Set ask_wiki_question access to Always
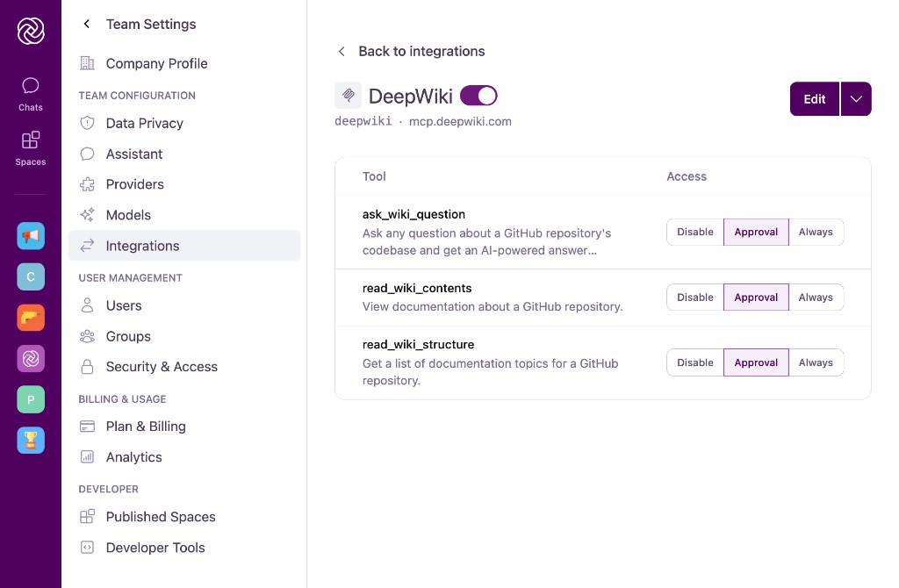899x588 pixels. [816, 232]
